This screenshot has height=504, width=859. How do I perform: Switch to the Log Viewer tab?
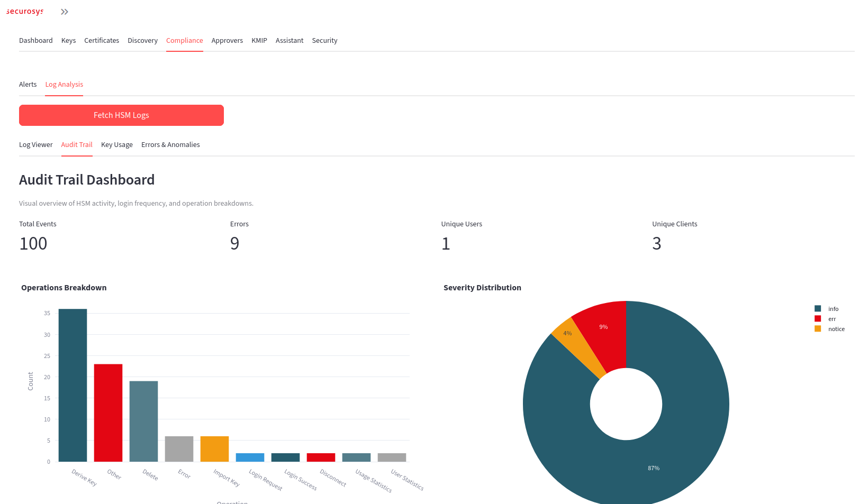point(35,144)
